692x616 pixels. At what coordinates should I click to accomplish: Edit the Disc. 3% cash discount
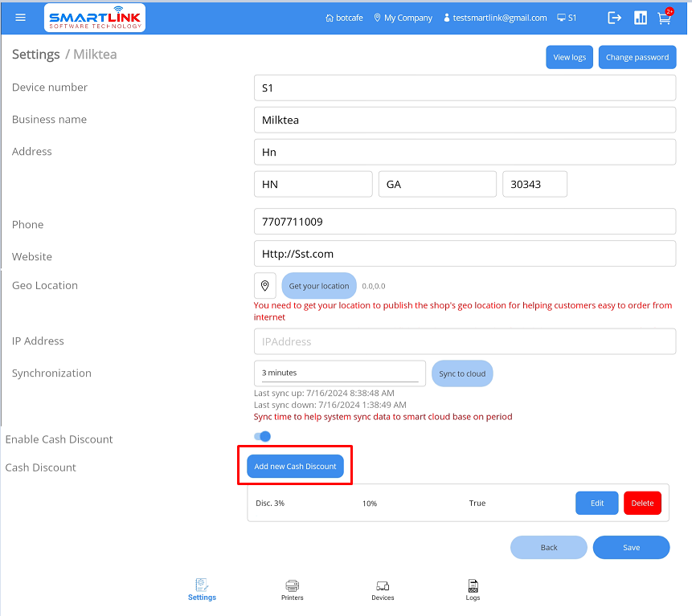pos(596,503)
